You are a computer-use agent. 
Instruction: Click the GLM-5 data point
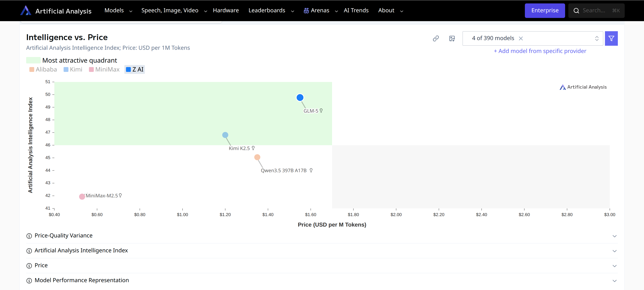300,98
